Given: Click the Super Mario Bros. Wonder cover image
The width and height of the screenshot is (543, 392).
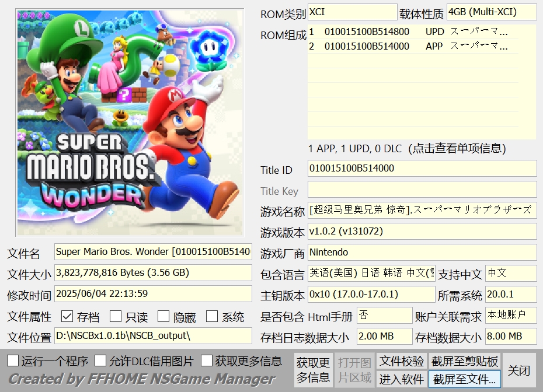Looking at the screenshot, I should [130, 122].
